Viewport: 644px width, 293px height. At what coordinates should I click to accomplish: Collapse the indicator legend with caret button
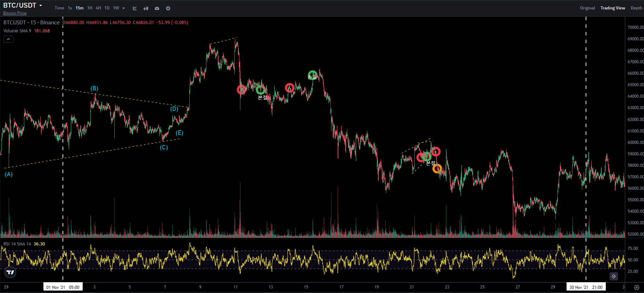(8, 39)
